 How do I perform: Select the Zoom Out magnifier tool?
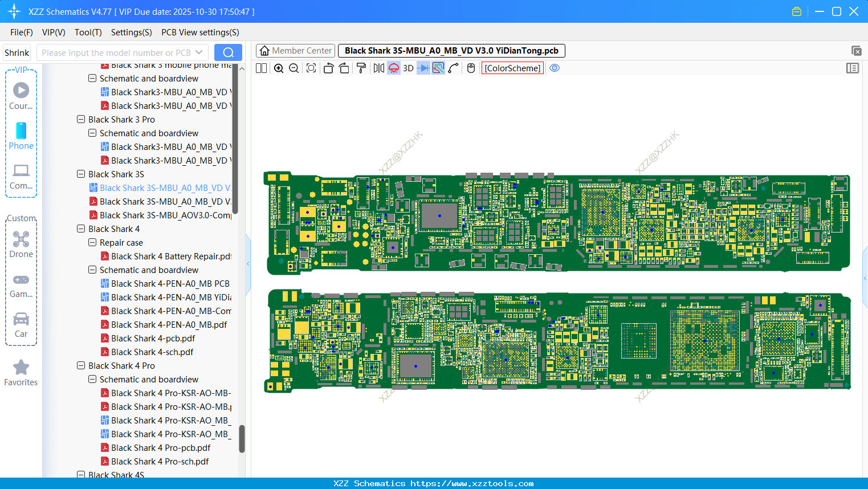point(293,68)
